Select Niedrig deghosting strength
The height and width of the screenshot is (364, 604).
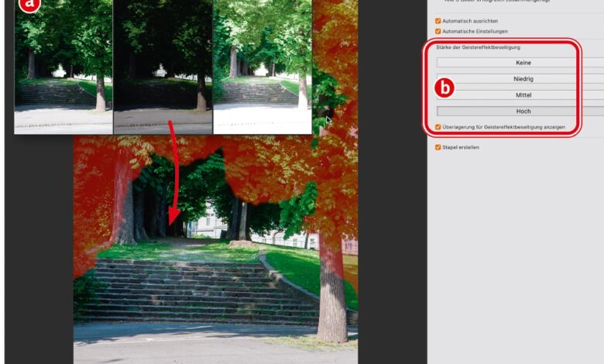click(520, 78)
